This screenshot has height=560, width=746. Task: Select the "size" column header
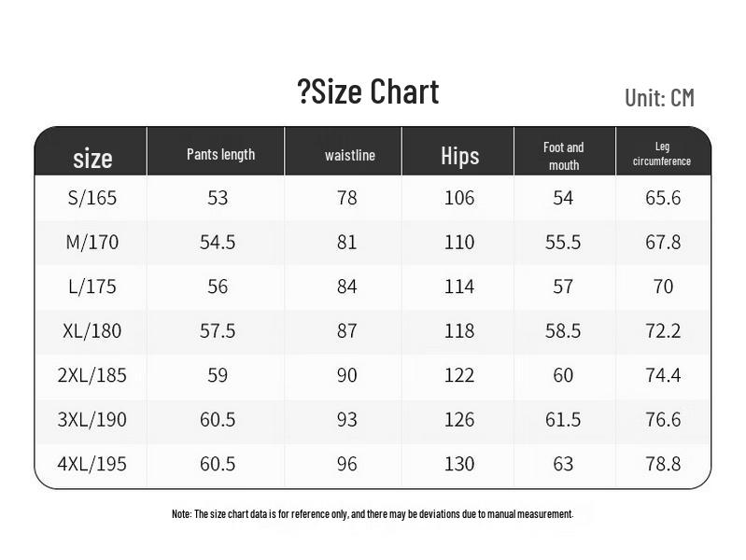[92, 158]
